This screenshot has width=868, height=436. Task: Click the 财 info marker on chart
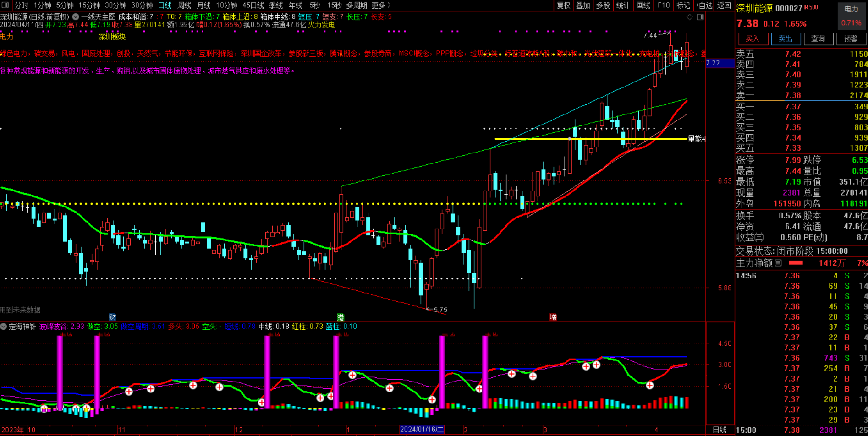tap(112, 317)
